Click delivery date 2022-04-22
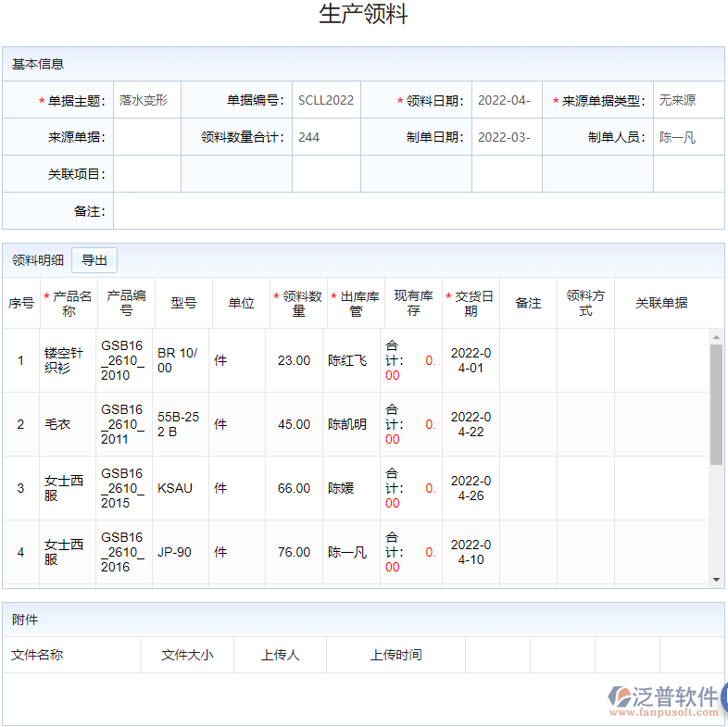Screen dimensions: 728x727 tap(471, 424)
